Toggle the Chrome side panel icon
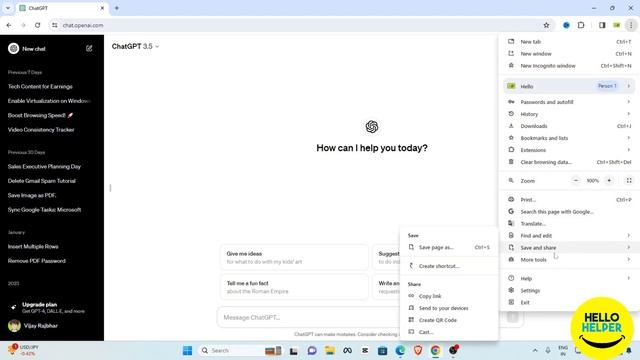 click(x=602, y=25)
